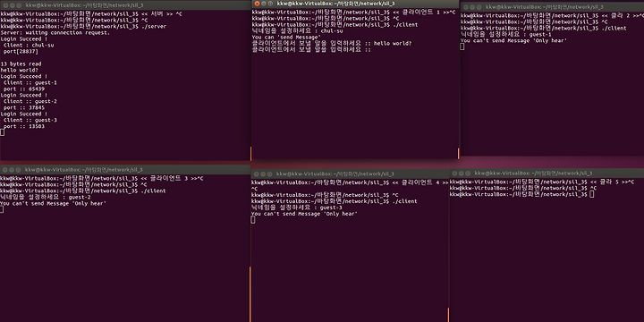Minimize the guest-2 client terminal window
This screenshot has height=322, width=644.
[x=12, y=170]
